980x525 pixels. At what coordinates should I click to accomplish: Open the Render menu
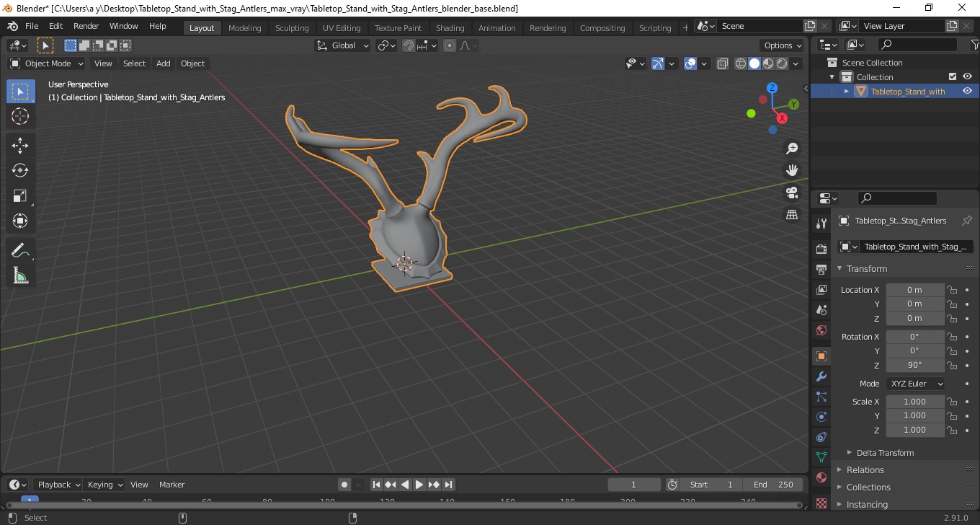pyautogui.click(x=86, y=26)
